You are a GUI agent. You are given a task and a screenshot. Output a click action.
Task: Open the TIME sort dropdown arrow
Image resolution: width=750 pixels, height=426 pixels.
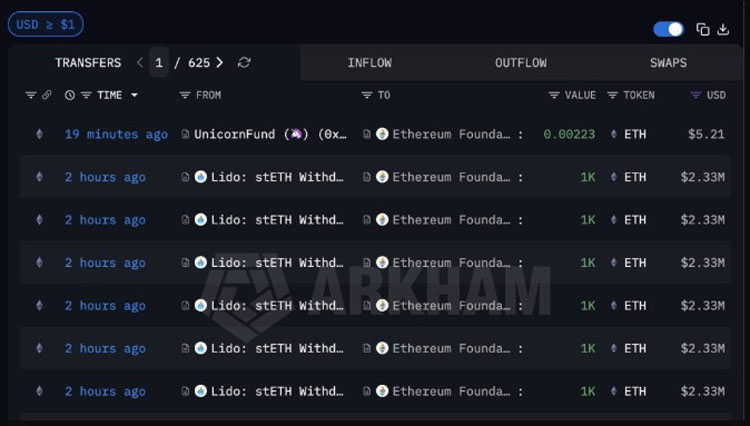pos(134,95)
